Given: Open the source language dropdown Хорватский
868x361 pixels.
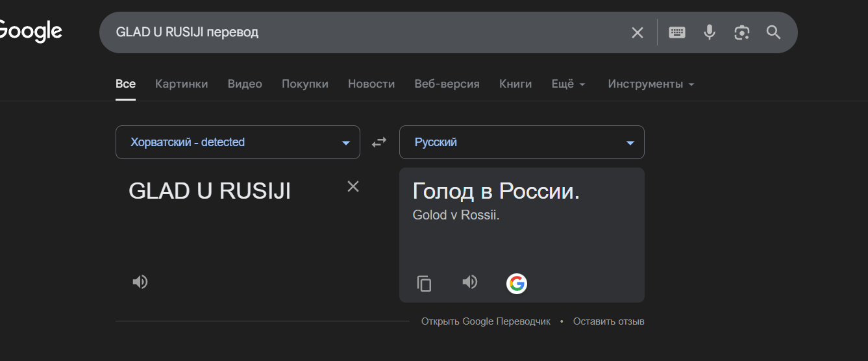Looking at the screenshot, I should point(238,142).
